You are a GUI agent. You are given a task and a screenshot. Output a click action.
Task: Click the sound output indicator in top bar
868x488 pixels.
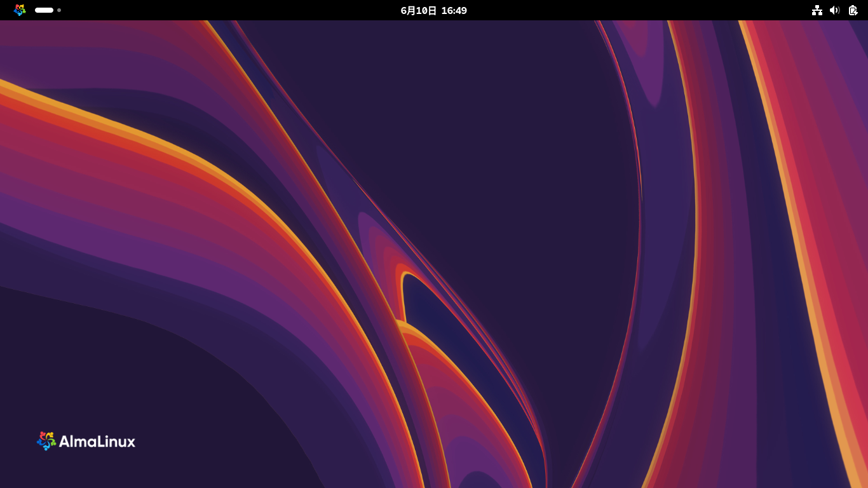[x=835, y=10]
